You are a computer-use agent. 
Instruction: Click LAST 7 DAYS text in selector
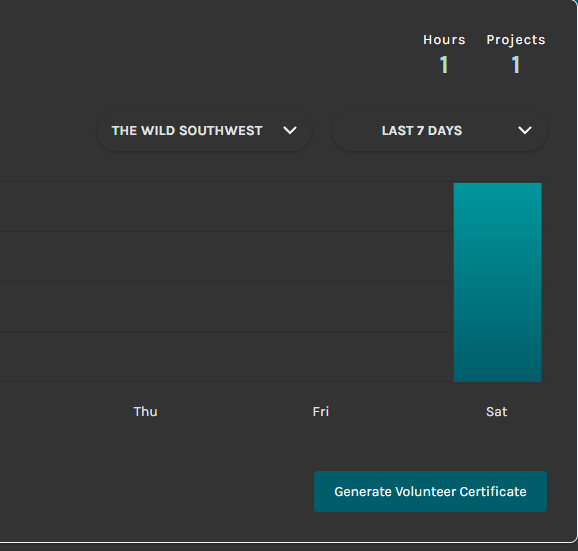(x=422, y=131)
